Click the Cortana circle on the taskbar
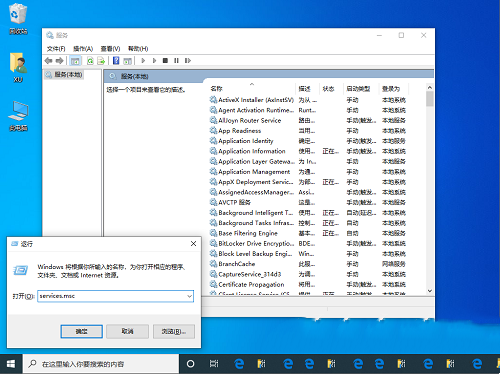The height and width of the screenshot is (374, 500). pyautogui.click(x=190, y=364)
